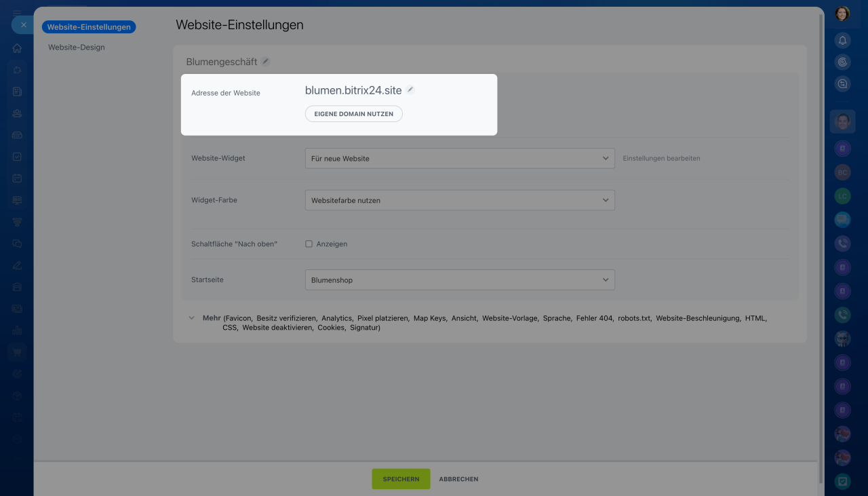Open the green LC contact avatar
This screenshot has height=496, width=868.
842,196
